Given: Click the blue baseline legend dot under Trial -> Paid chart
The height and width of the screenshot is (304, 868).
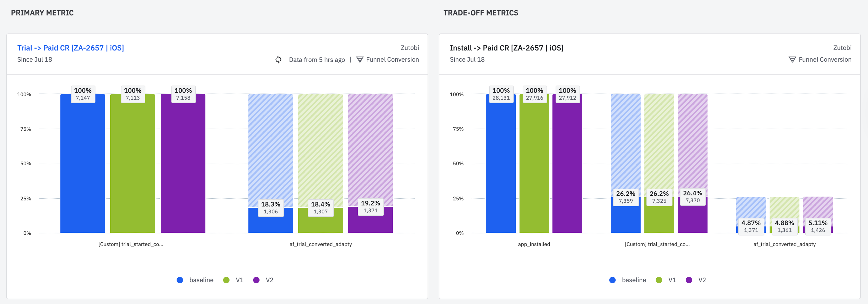Looking at the screenshot, I should click(x=180, y=280).
